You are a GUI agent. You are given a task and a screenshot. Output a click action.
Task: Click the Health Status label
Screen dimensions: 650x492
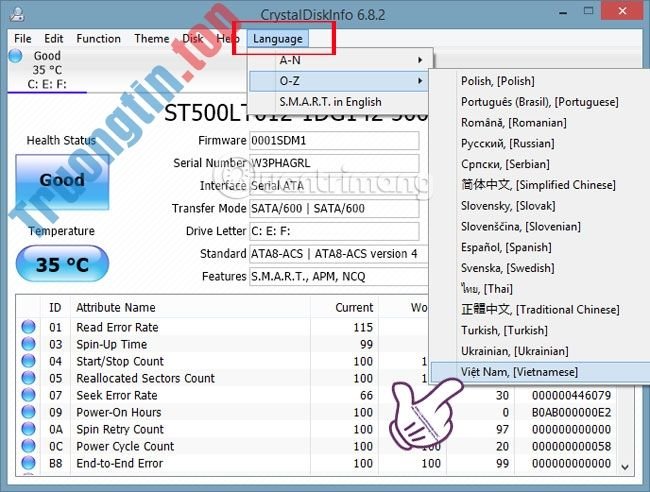click(61, 140)
